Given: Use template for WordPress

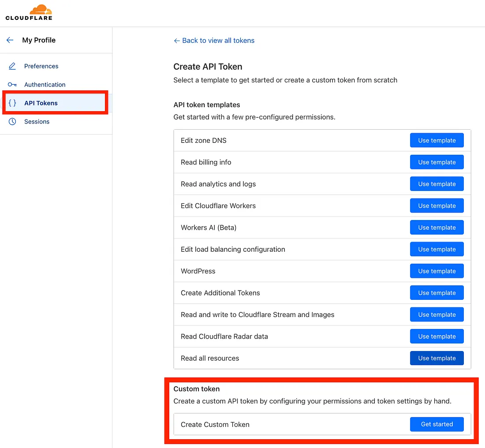Looking at the screenshot, I should coord(437,271).
